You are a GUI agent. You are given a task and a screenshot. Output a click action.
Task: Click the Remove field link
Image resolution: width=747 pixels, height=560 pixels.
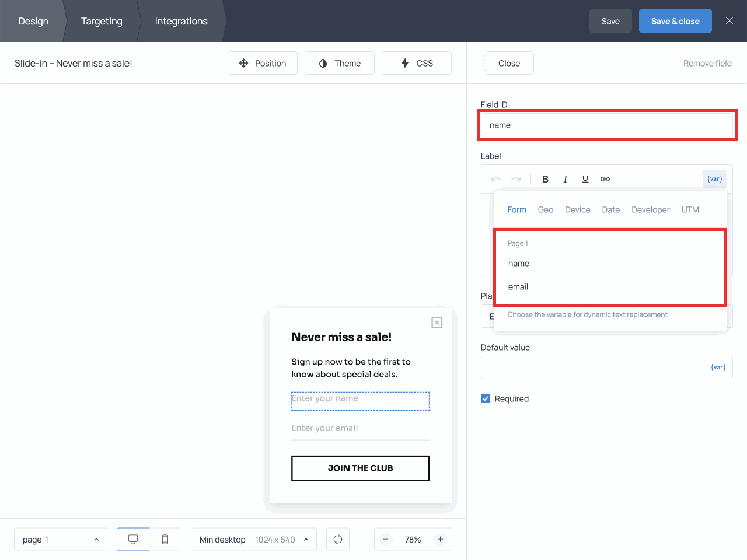[x=707, y=63]
